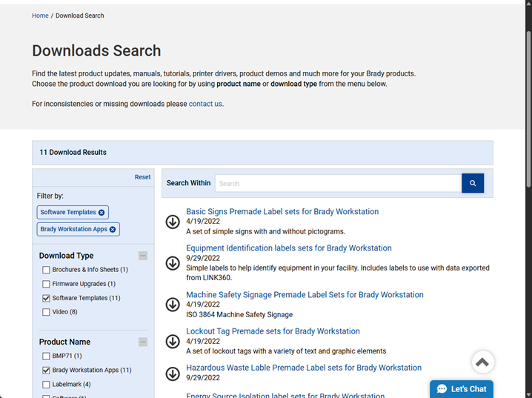Open the Let's Chat widget
This screenshot has width=532, height=398.
(x=462, y=389)
